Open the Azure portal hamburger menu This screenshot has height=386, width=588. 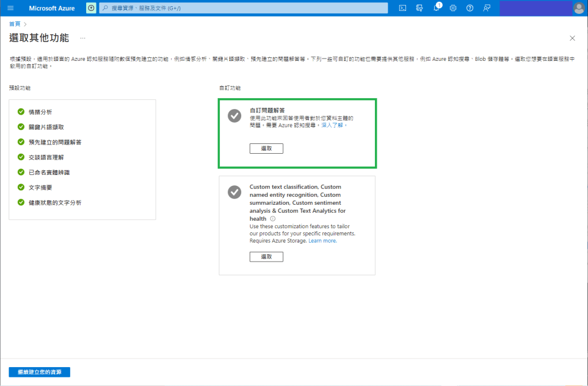point(10,8)
